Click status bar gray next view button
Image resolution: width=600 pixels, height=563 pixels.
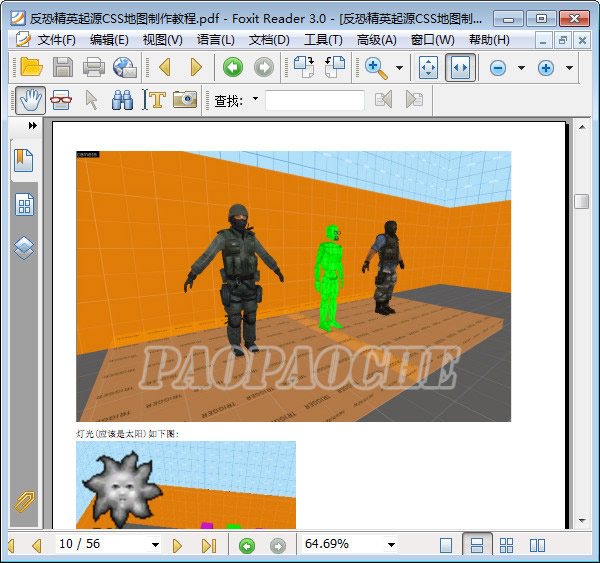(x=278, y=545)
